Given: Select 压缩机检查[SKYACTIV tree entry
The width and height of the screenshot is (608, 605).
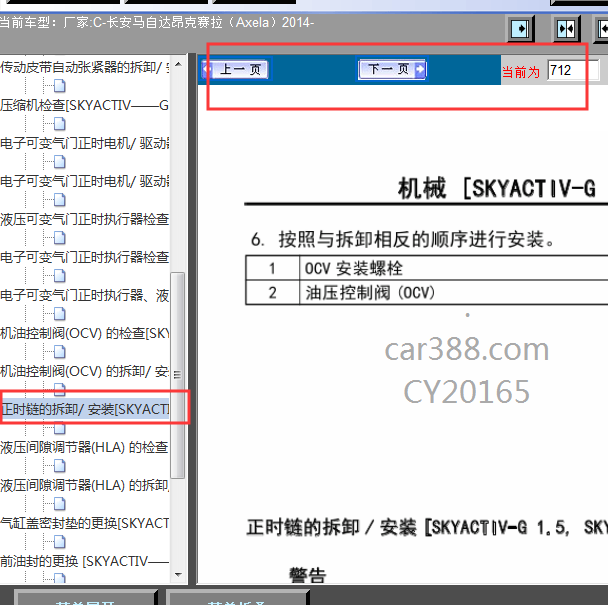Looking at the screenshot, I should 85,105.
